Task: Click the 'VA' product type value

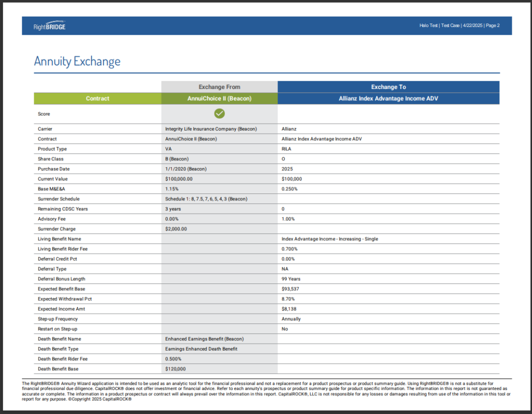Action: coord(168,149)
